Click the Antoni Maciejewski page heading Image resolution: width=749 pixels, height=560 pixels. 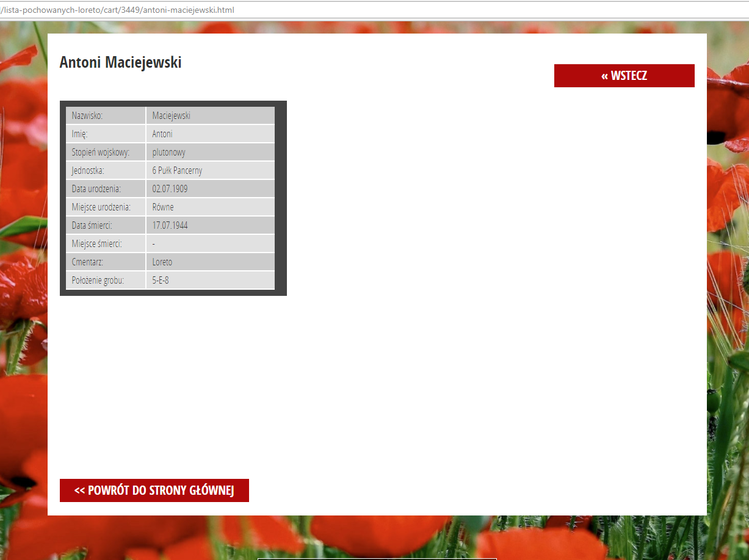[x=120, y=62]
